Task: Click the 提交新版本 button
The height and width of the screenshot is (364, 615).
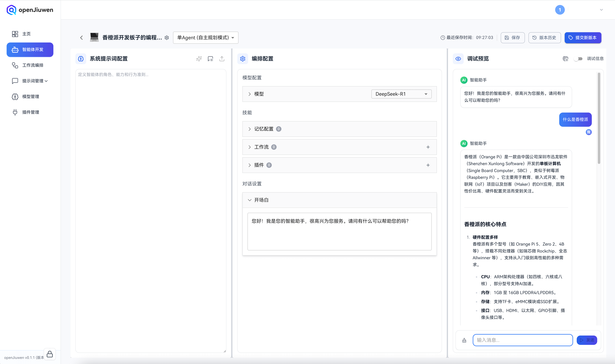Action: click(583, 38)
